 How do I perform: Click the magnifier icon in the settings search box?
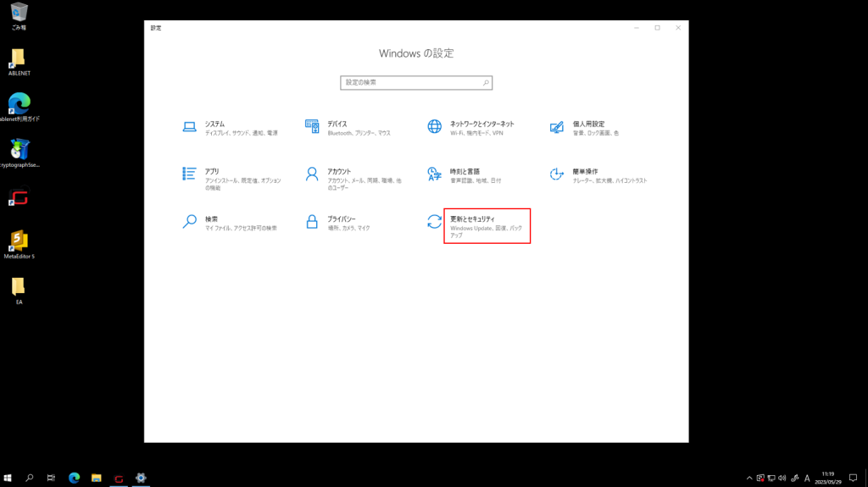[x=486, y=82]
